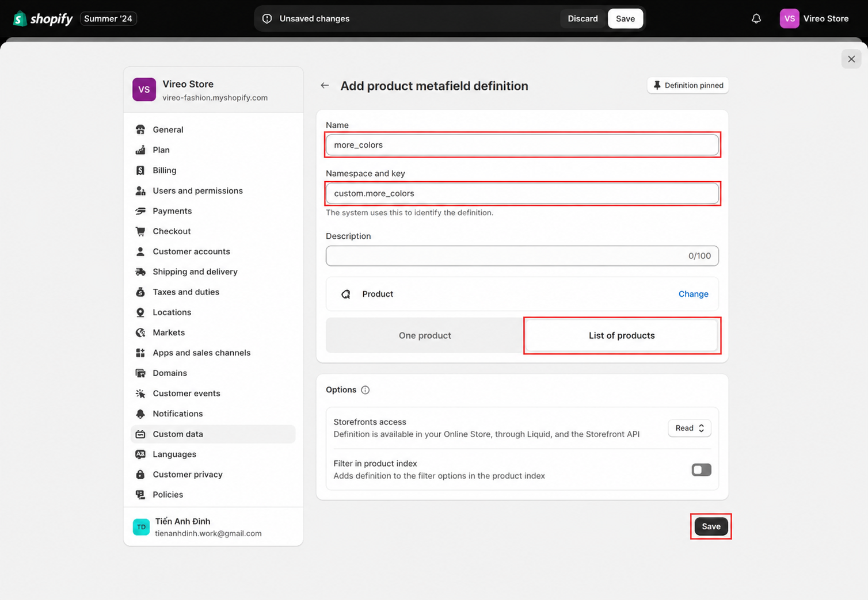Click the Customer privacy lock icon

[x=140, y=474]
